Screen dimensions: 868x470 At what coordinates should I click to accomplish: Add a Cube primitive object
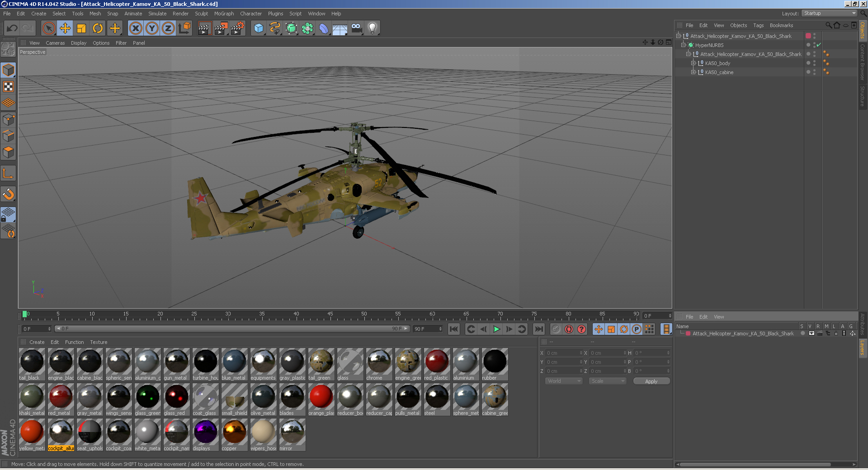click(x=259, y=28)
